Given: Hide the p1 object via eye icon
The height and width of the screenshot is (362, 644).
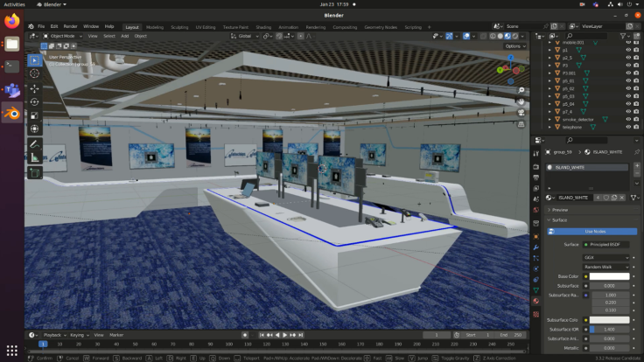Looking at the screenshot, I should click(628, 50).
